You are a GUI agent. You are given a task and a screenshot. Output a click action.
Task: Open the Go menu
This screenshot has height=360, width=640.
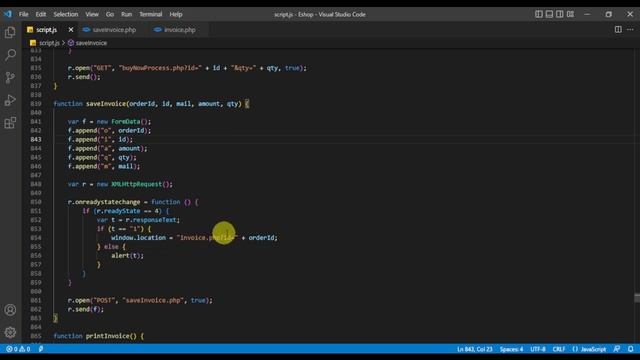pyautogui.click(x=110, y=14)
